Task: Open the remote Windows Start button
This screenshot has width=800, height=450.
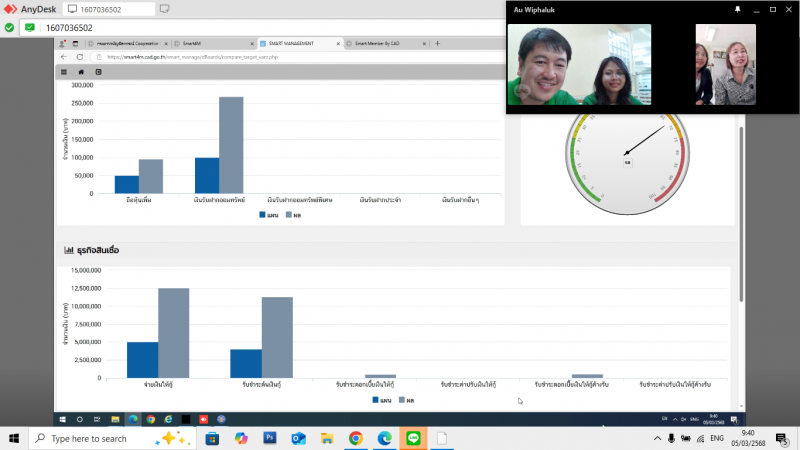Action: tap(62, 419)
